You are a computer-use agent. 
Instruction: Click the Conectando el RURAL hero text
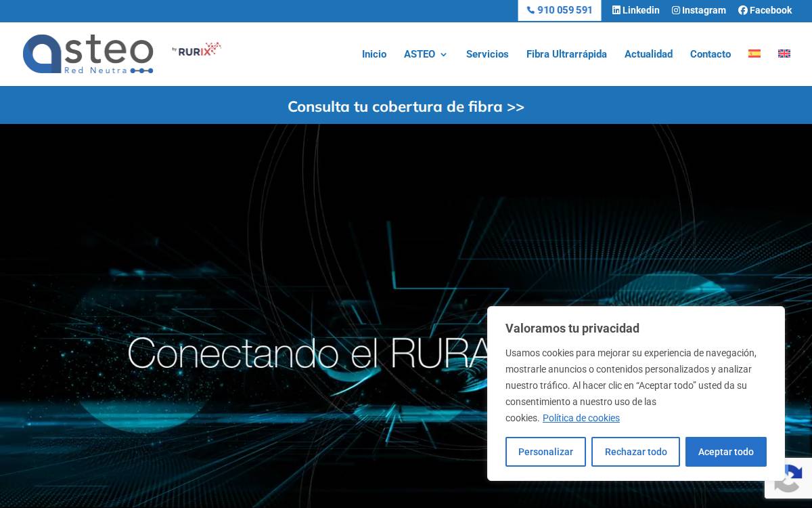307,353
